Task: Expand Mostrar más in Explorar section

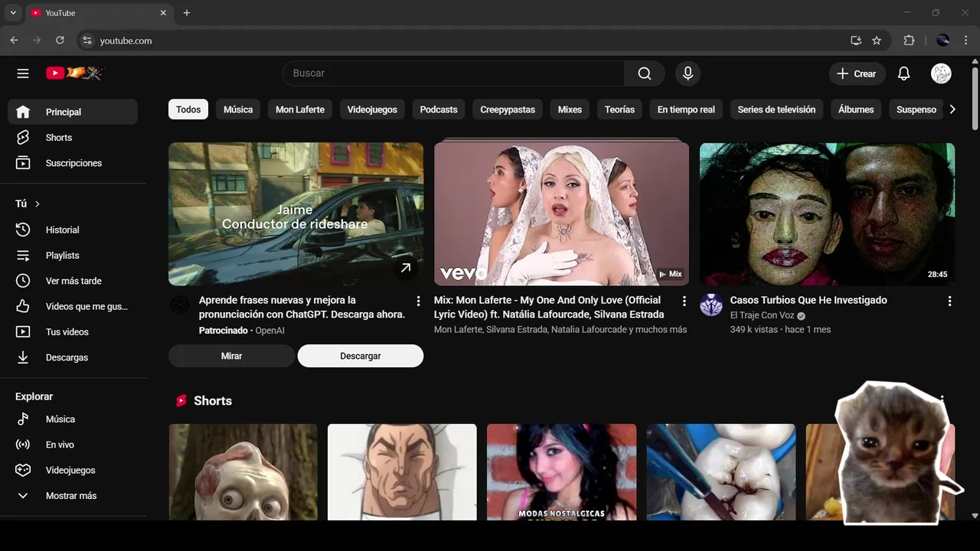Action: tap(73, 496)
